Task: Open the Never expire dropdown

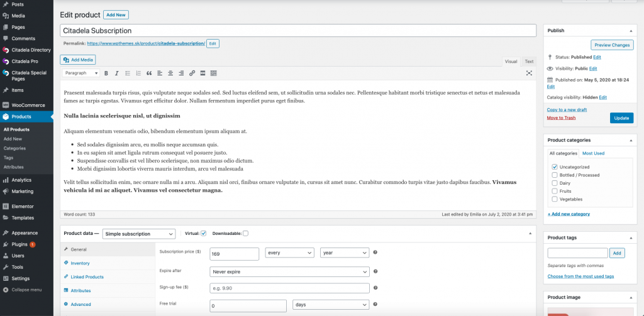Action: (289, 271)
